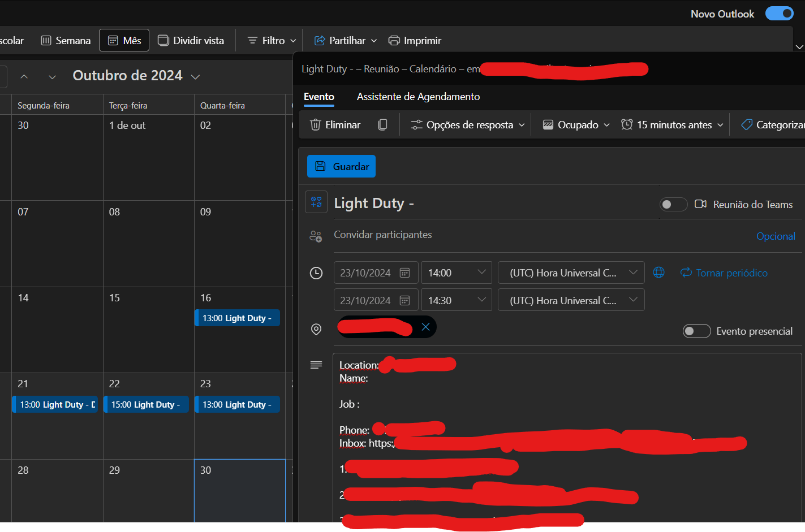The image size is (805, 532).
Task: Switch to the Evento tab
Action: click(319, 97)
